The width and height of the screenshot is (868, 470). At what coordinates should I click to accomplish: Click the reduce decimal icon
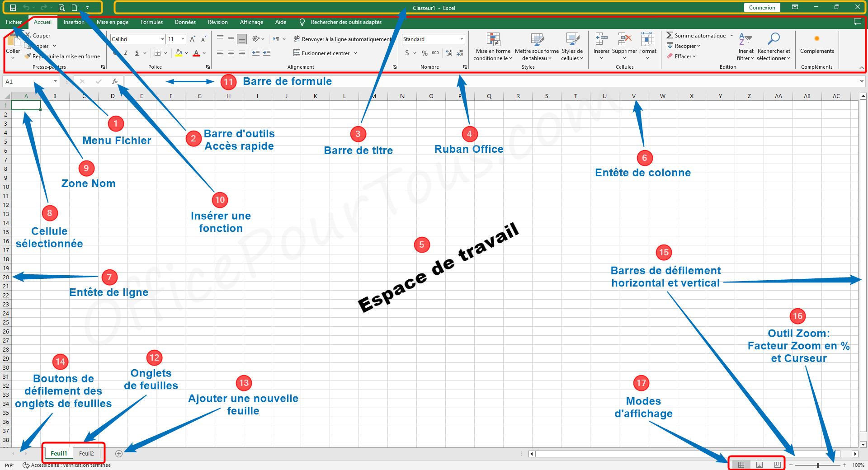(x=460, y=53)
